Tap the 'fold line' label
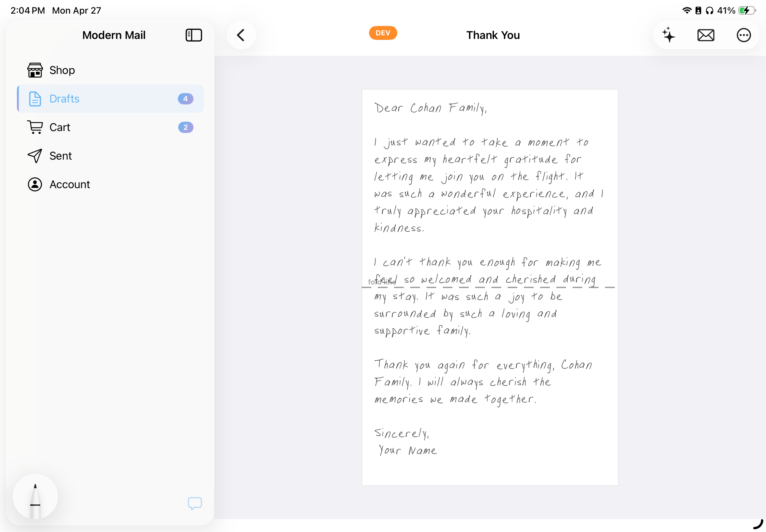766x532 pixels. point(382,282)
